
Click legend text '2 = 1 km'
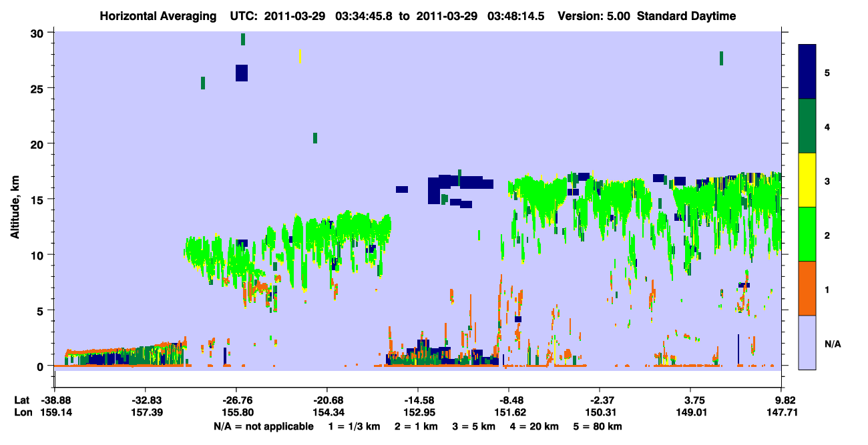[x=417, y=426]
